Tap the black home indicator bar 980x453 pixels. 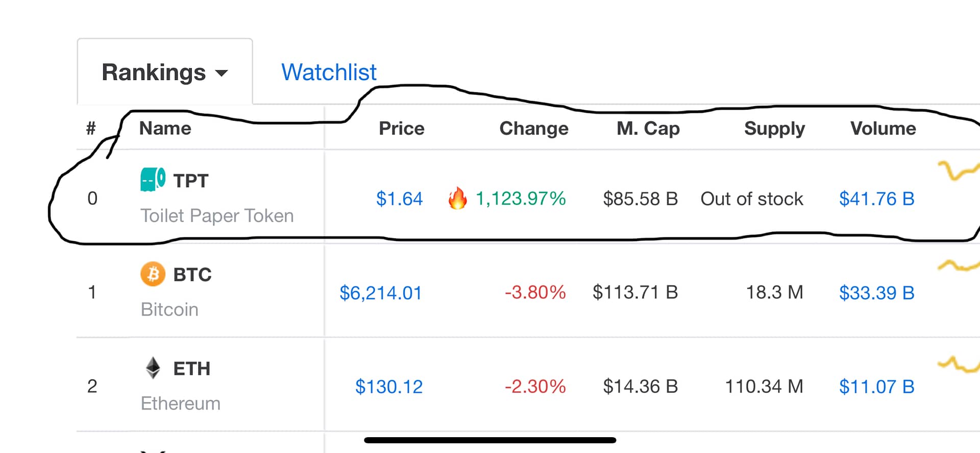click(490, 440)
